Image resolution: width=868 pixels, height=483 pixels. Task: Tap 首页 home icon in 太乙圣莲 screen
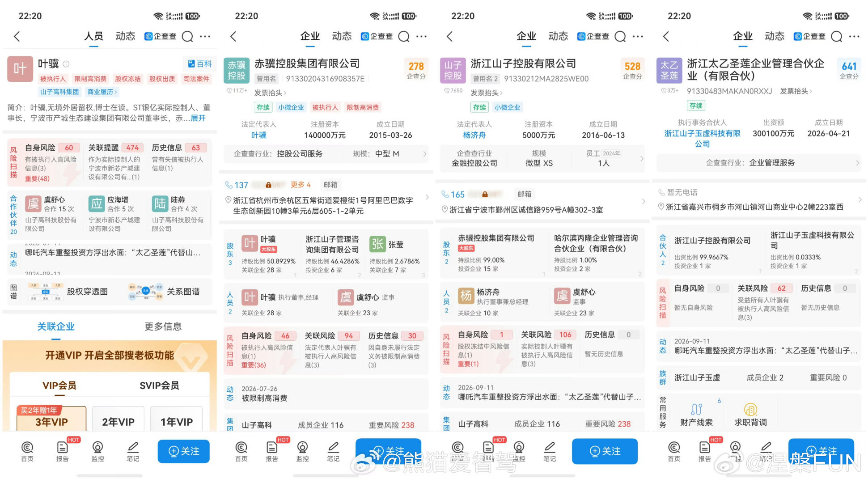(x=674, y=451)
